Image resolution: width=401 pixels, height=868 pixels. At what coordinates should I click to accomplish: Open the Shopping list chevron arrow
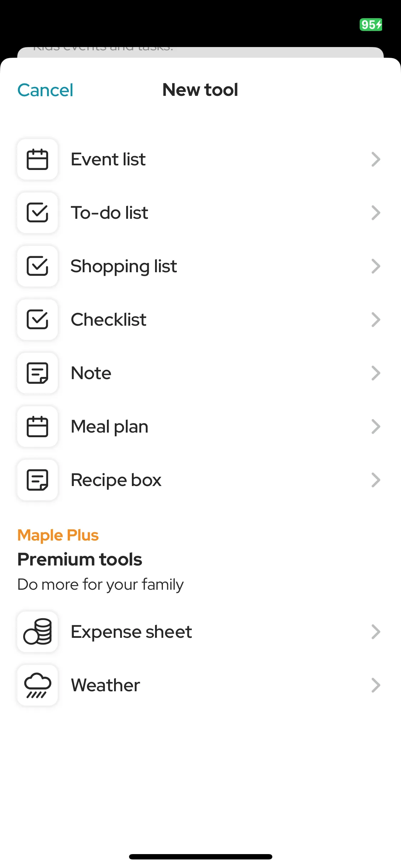(x=376, y=266)
